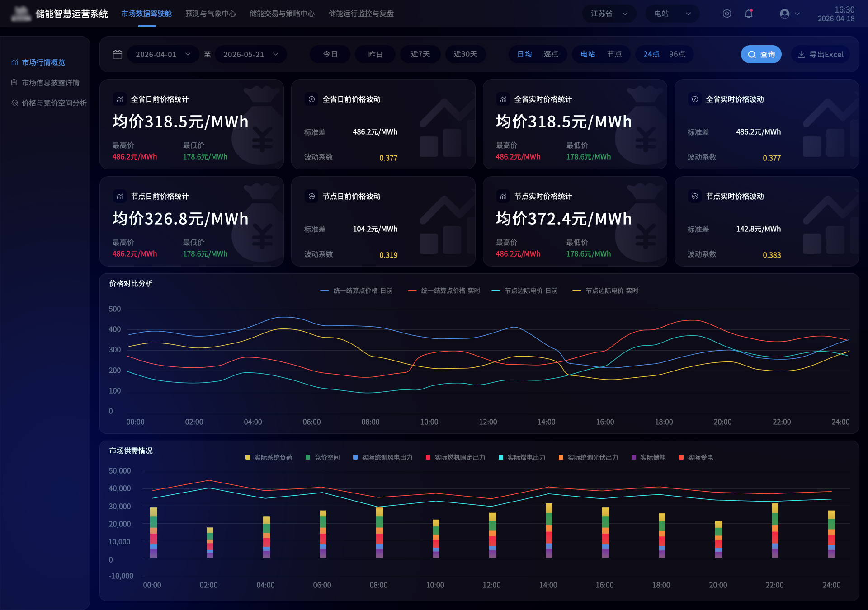Image resolution: width=868 pixels, height=610 pixels.
Task: Click the 全省实时价格波动 card icon
Action: click(x=695, y=99)
